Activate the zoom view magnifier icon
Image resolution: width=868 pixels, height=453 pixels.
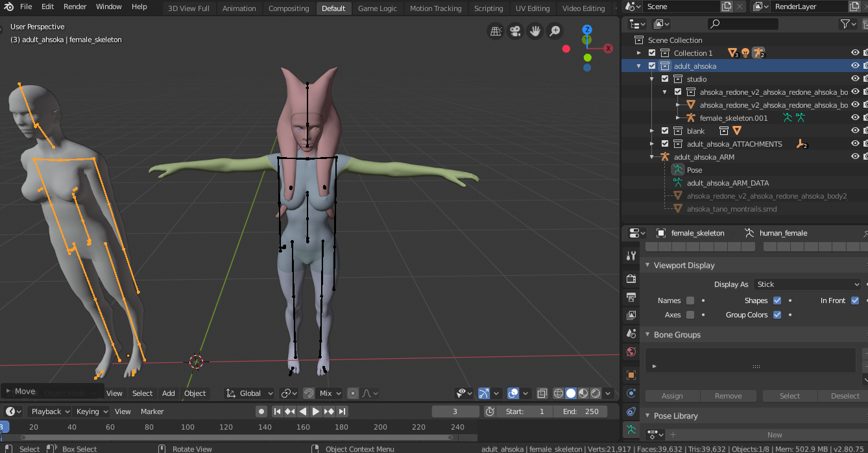click(555, 31)
